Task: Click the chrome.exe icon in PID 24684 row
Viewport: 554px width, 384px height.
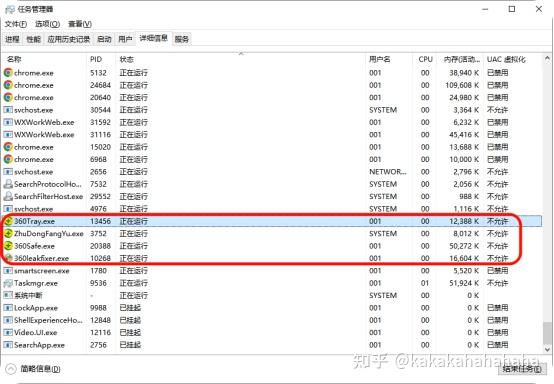Action: pos(8,85)
